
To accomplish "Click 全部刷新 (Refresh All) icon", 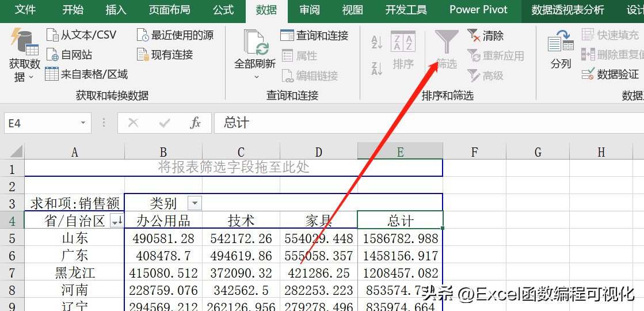I will coord(254,43).
